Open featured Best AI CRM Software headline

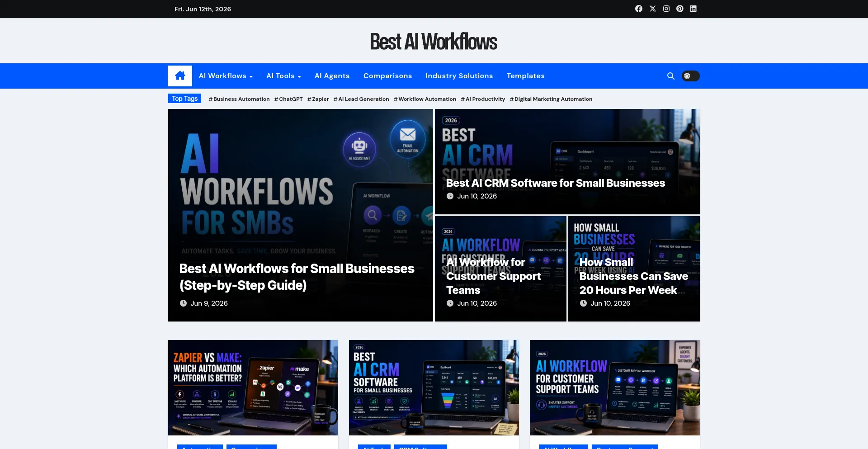[x=555, y=183]
